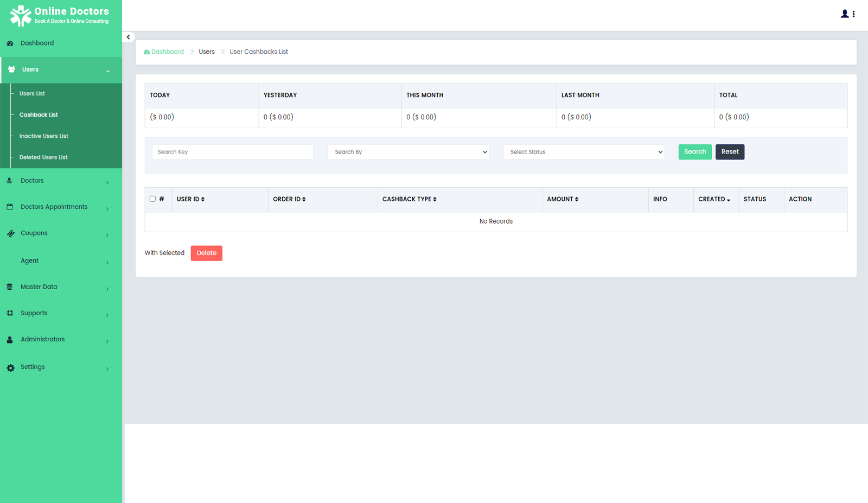Expand the Doctors menu chevron
Viewport: 868px width, 503px height.
pos(107,182)
